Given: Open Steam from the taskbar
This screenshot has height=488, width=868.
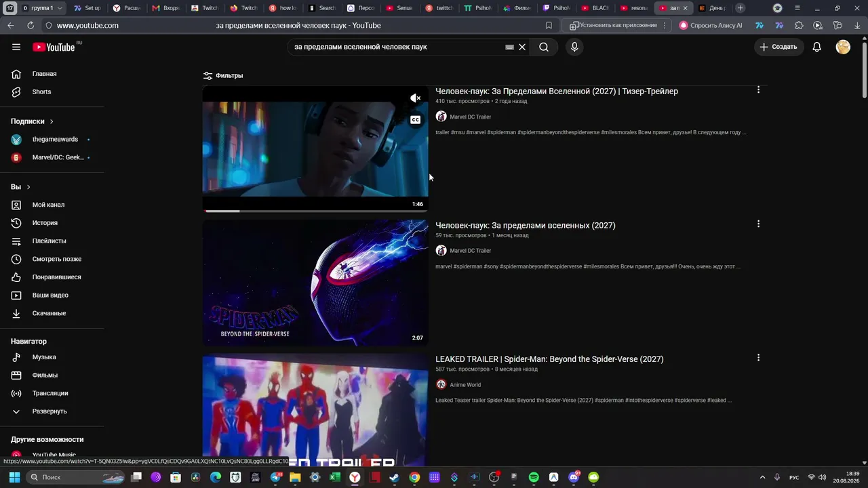Looking at the screenshot, I should tap(394, 477).
